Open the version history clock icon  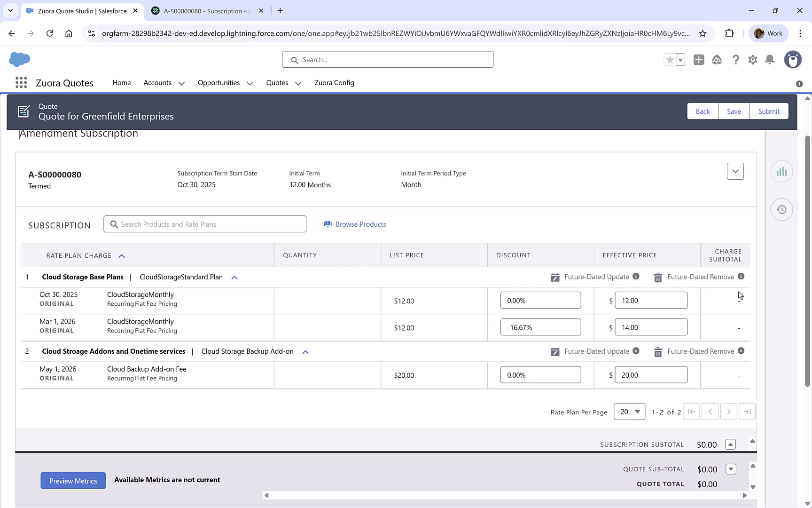pos(781,209)
